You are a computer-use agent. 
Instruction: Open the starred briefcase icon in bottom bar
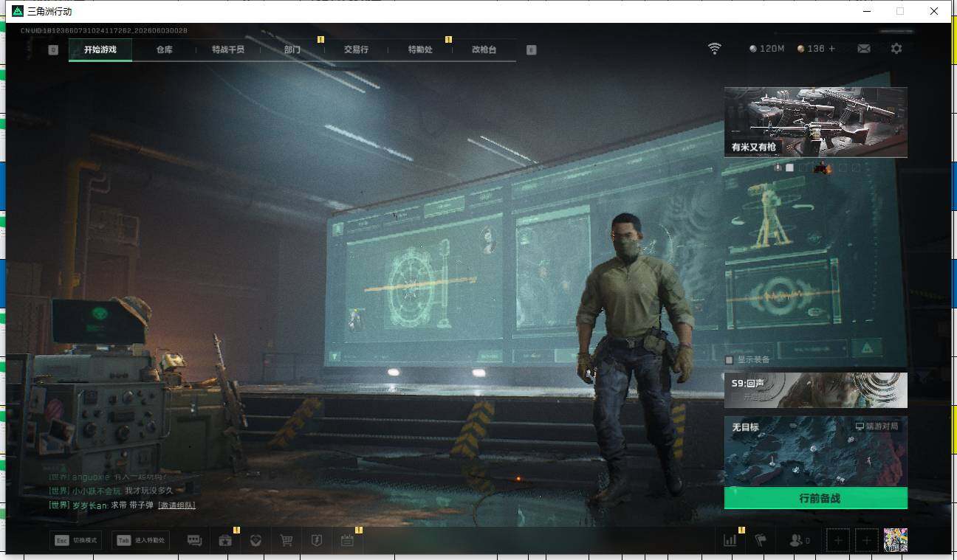(x=226, y=541)
